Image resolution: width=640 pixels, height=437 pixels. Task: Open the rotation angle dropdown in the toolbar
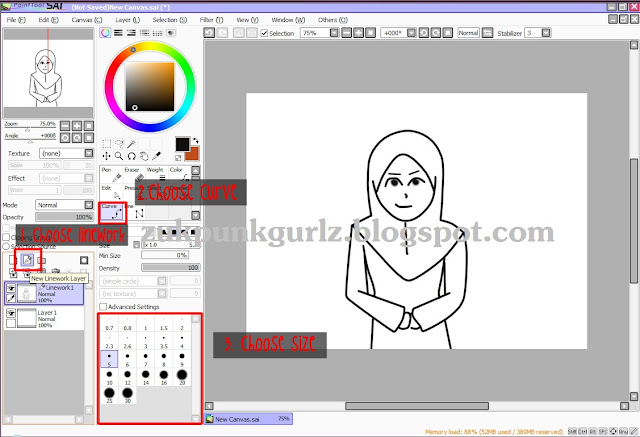(411, 33)
